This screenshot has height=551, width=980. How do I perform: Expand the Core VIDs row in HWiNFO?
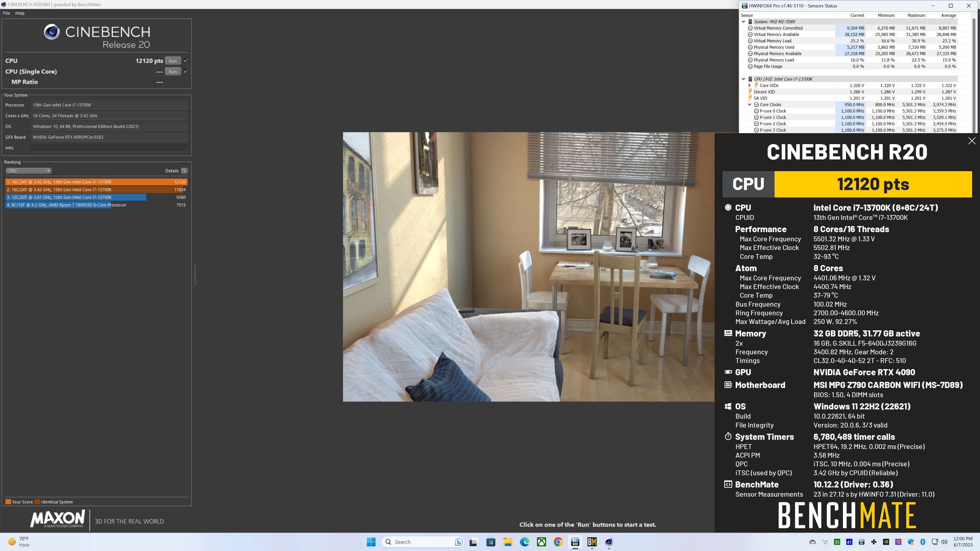(x=750, y=85)
